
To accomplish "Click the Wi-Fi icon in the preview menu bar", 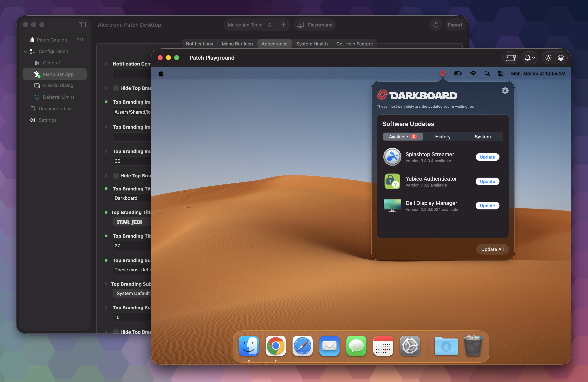I will coord(473,73).
